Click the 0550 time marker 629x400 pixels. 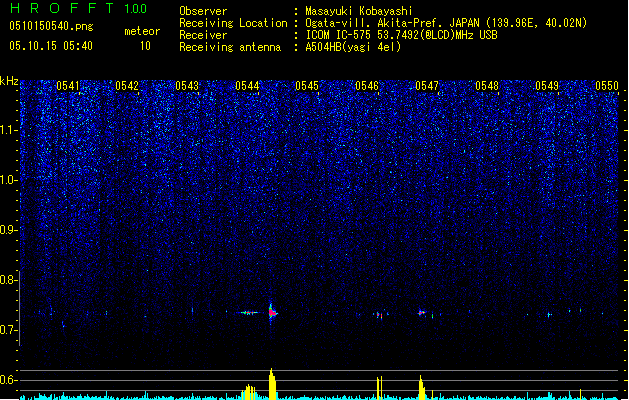607,86
